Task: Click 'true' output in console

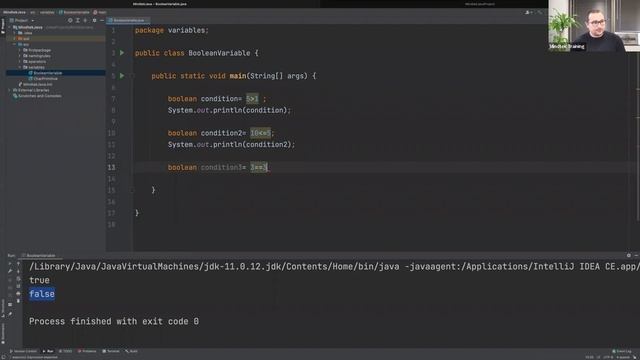Action: pyautogui.click(x=39, y=280)
